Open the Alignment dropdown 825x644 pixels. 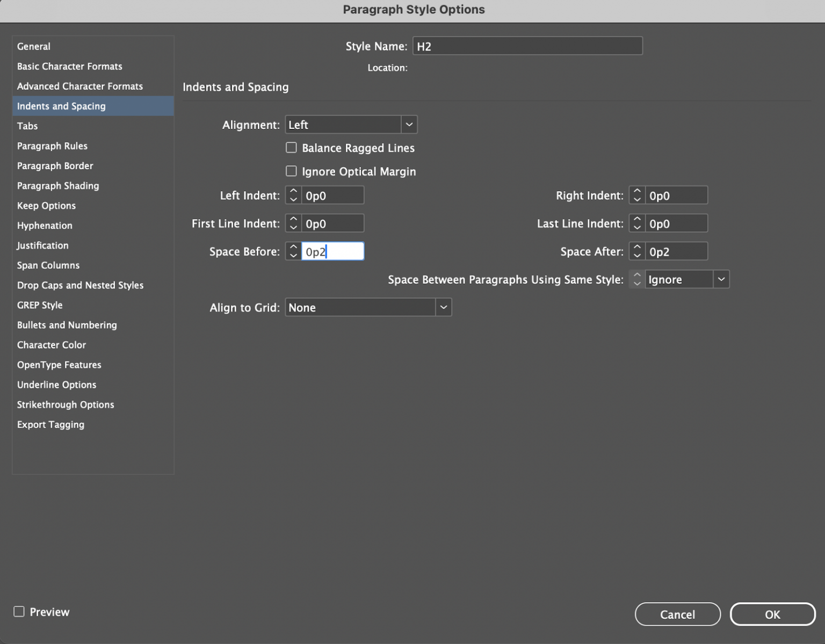pyautogui.click(x=409, y=124)
